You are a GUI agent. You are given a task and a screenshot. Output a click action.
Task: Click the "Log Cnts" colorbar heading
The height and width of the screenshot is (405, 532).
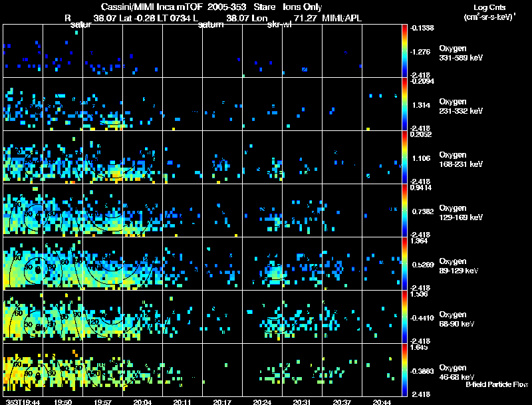coord(489,7)
